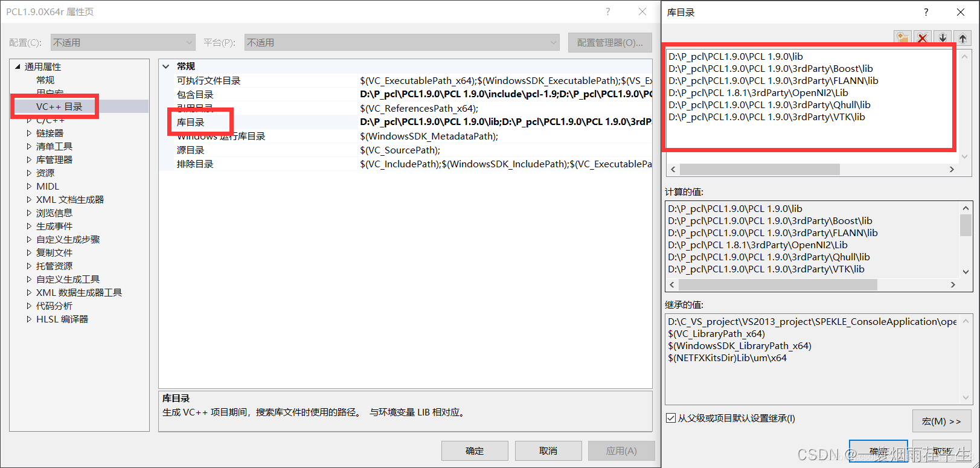
Task: Expand the 清单工具 tree node
Action: pos(29,146)
